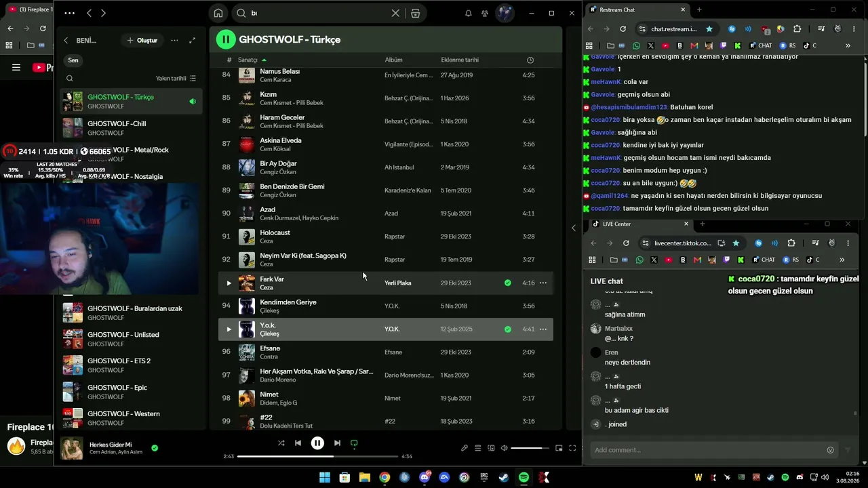Viewport: 868px width, 488px height.
Task: Open the GHOSTWOLF -Chill playlist
Action: [x=132, y=128]
